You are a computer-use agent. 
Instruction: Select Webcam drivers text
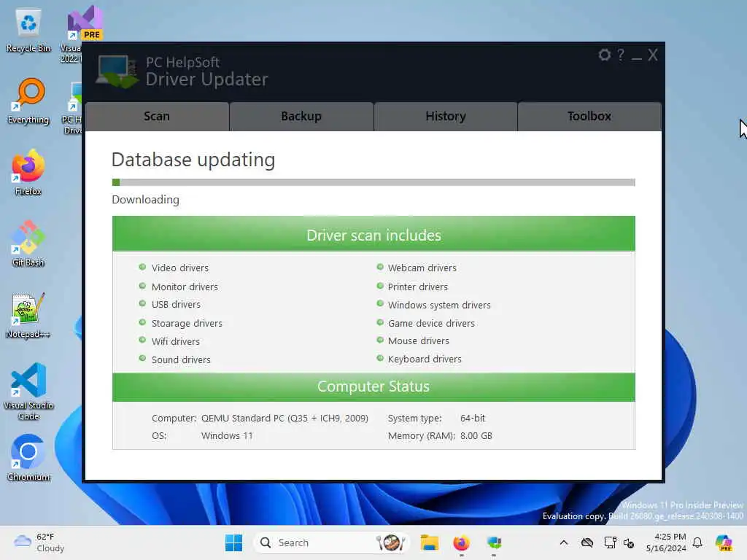pyautogui.click(x=422, y=268)
